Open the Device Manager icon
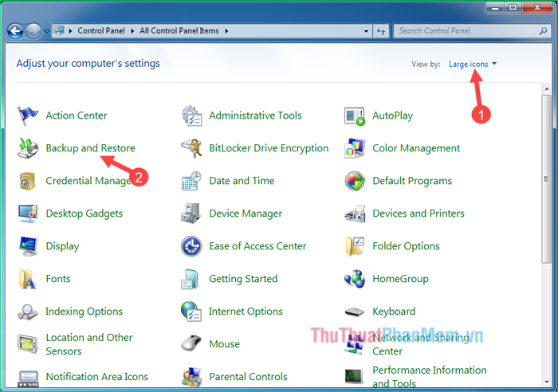The width and height of the screenshot is (558, 392). [x=191, y=214]
